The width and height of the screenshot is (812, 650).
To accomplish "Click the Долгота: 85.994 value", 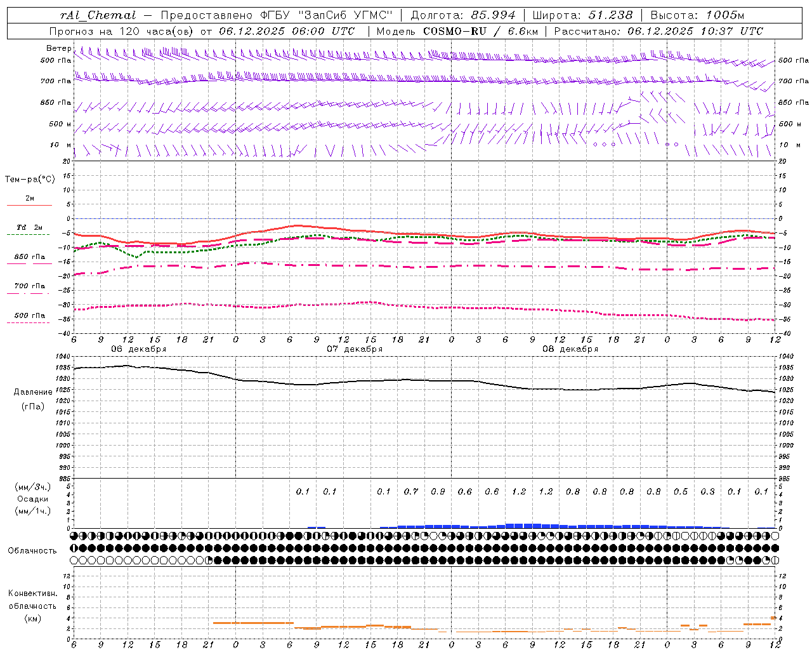I will (463, 15).
